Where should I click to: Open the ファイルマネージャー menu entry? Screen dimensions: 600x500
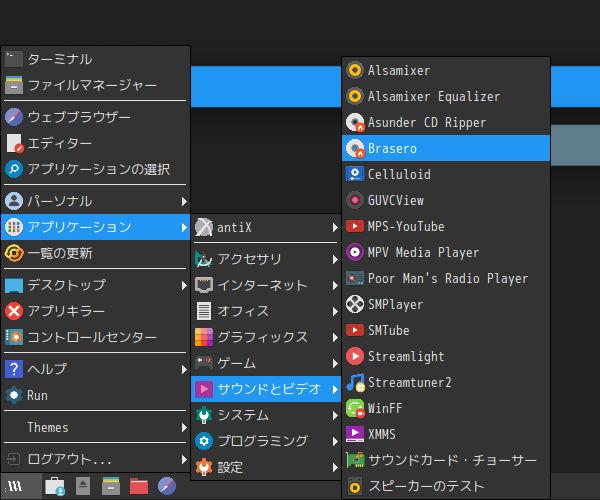(96, 85)
